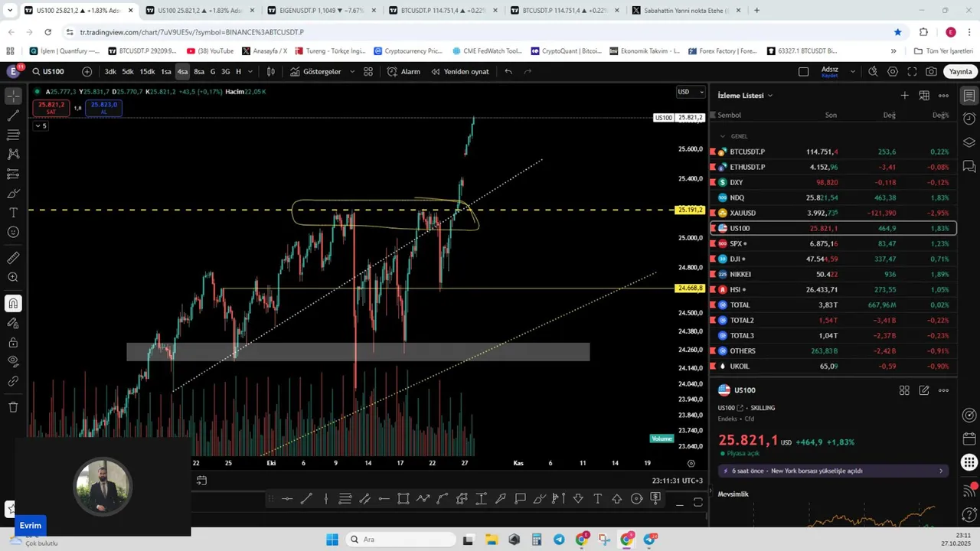
Task: Select XAUUSD row in the watchlist
Action: [x=833, y=213]
